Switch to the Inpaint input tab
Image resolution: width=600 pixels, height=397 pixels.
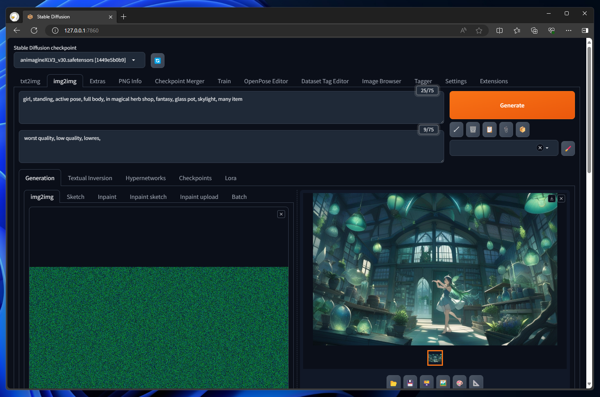pyautogui.click(x=107, y=197)
